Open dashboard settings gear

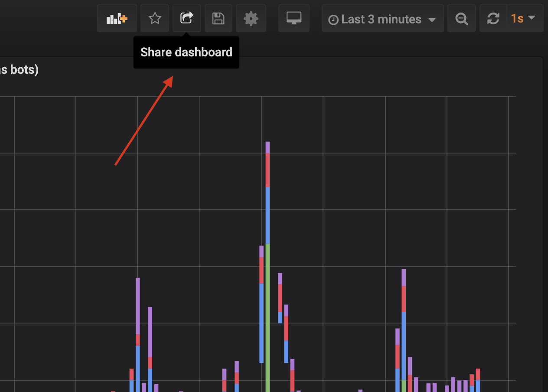251,19
